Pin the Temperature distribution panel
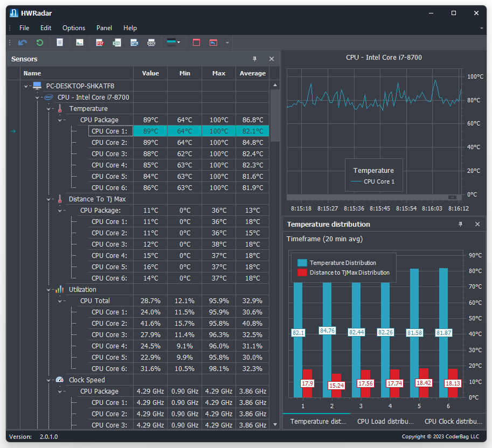The width and height of the screenshot is (492, 448). click(x=460, y=224)
